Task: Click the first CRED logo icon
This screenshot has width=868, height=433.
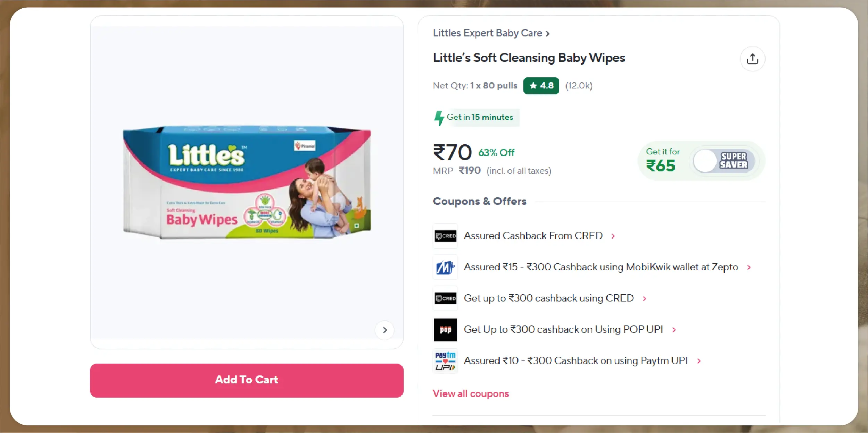Action: (x=446, y=236)
